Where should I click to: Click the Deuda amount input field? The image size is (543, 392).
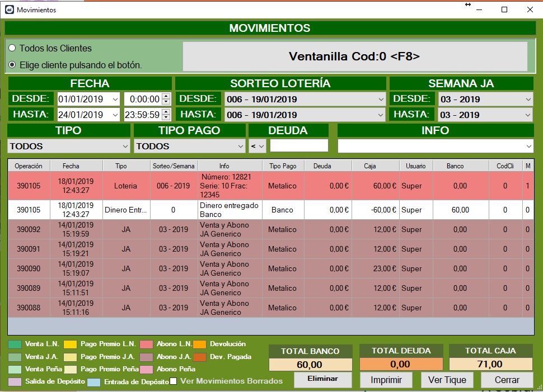click(299, 145)
